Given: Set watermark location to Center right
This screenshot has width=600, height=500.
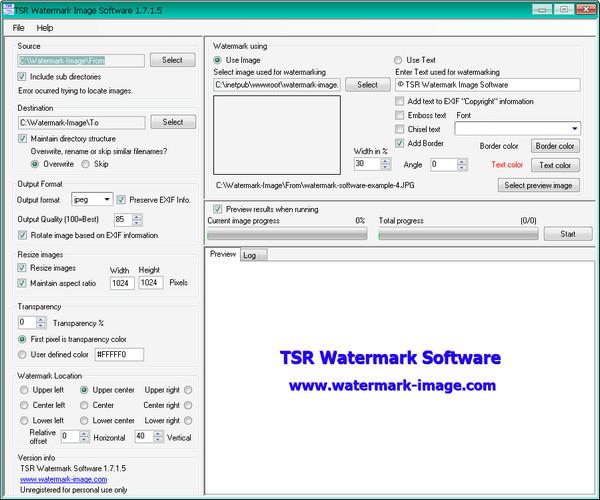Looking at the screenshot, I should pyautogui.click(x=188, y=405).
